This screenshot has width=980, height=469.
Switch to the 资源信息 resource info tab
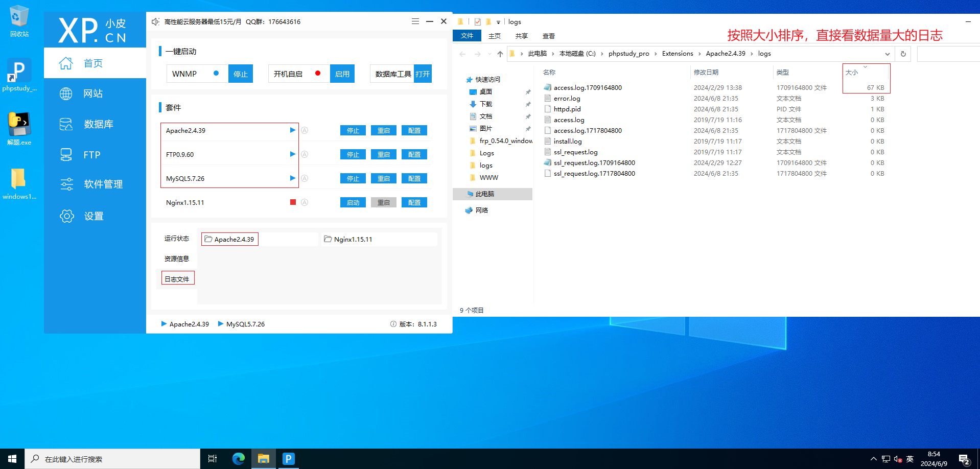click(177, 259)
